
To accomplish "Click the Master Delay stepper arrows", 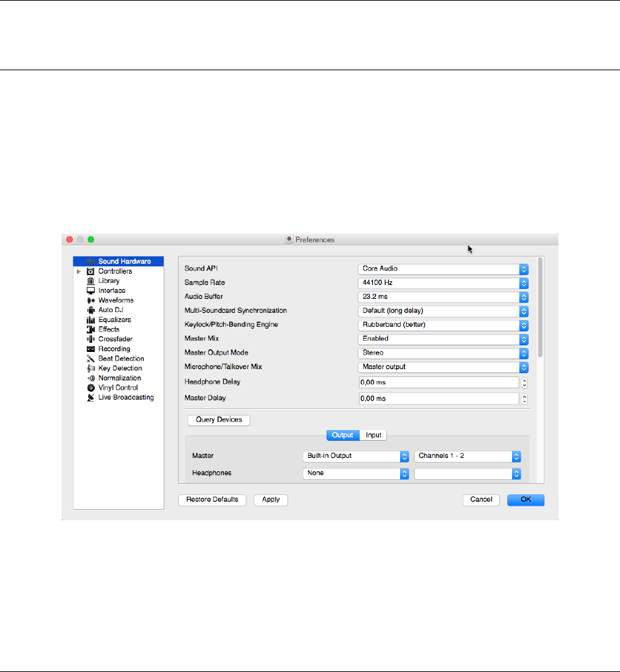I will [x=525, y=398].
